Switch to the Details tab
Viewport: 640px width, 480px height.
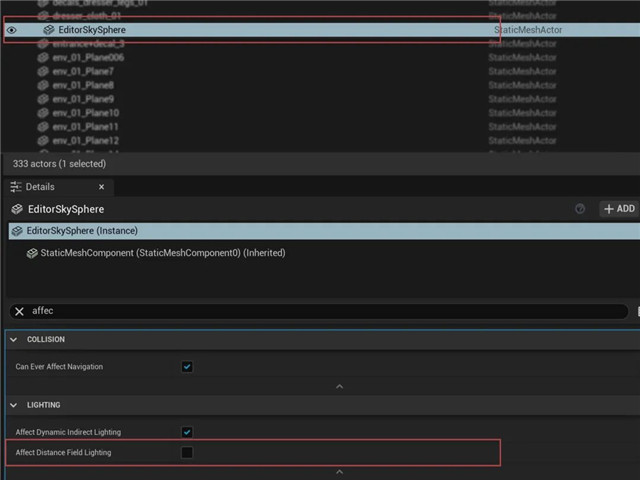point(41,187)
